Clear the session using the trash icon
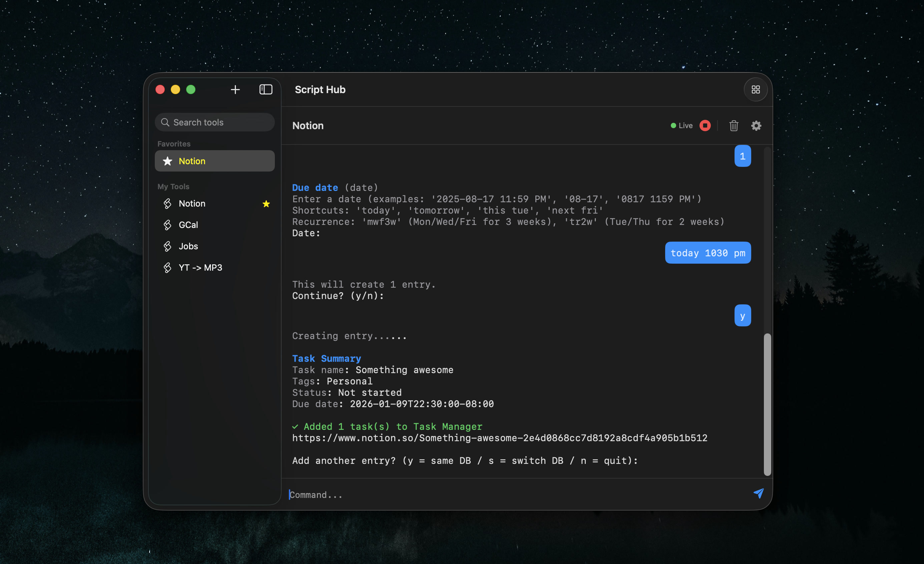Image resolution: width=924 pixels, height=564 pixels. 734,126
